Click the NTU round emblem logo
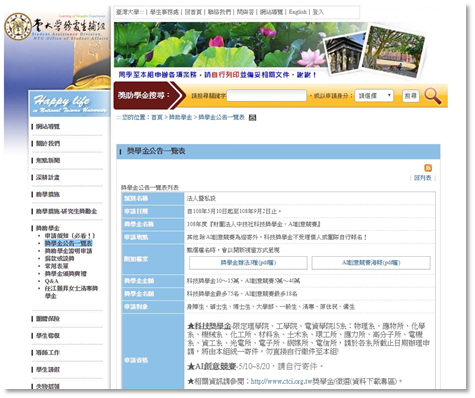Viewport: 475px width, 398px height. pyautogui.click(x=18, y=26)
